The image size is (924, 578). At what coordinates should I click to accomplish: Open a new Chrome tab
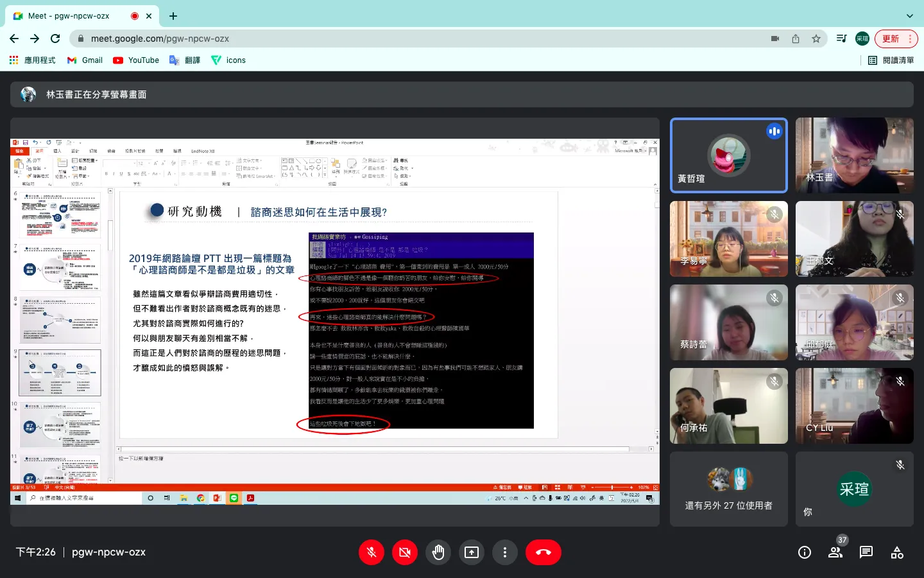point(173,15)
